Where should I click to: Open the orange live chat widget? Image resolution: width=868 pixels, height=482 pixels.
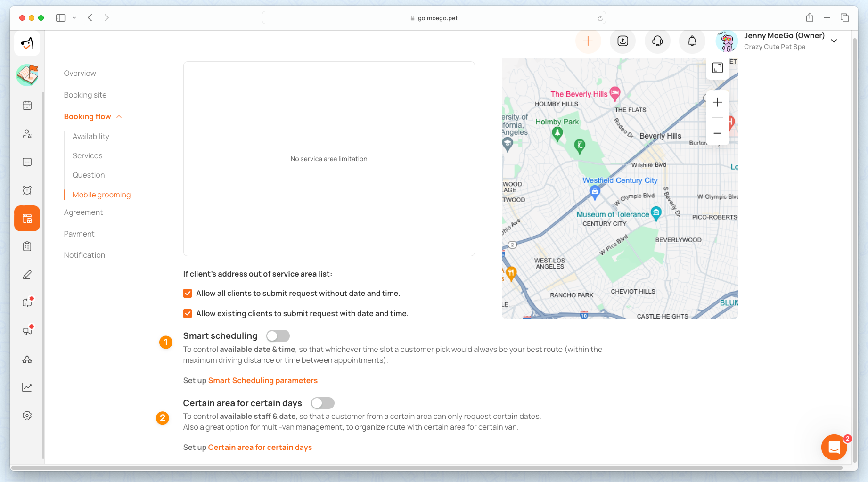click(x=834, y=447)
